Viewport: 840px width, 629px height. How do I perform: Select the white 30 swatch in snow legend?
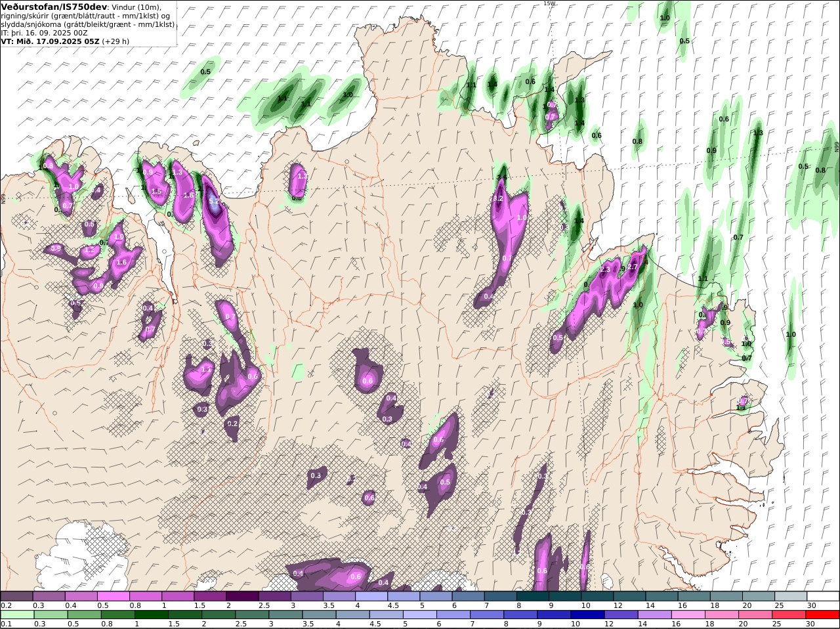823,596
